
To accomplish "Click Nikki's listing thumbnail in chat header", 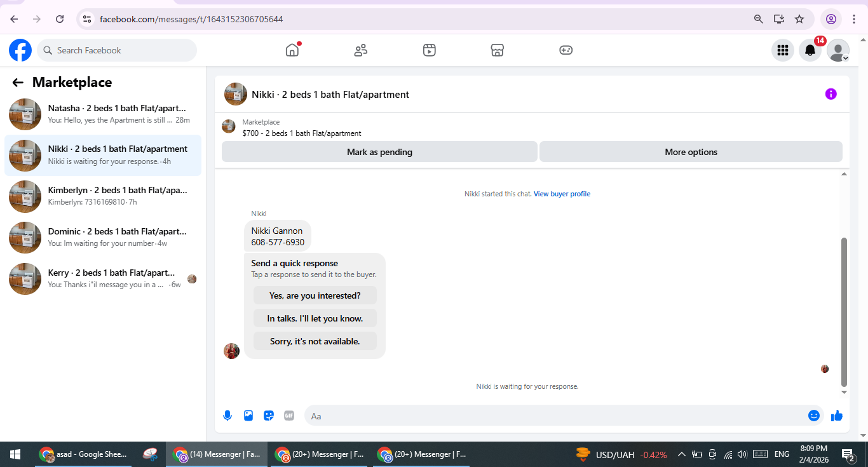I will coord(229,126).
